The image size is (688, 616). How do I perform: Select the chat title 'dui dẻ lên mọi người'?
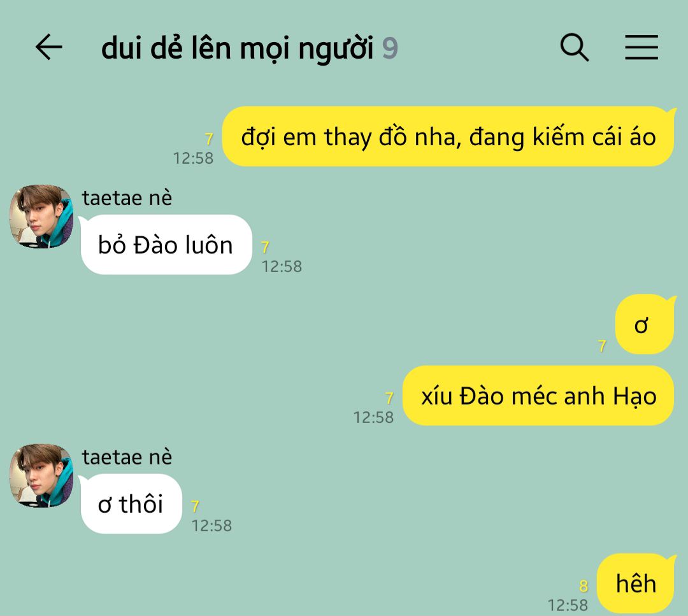pyautogui.click(x=238, y=48)
